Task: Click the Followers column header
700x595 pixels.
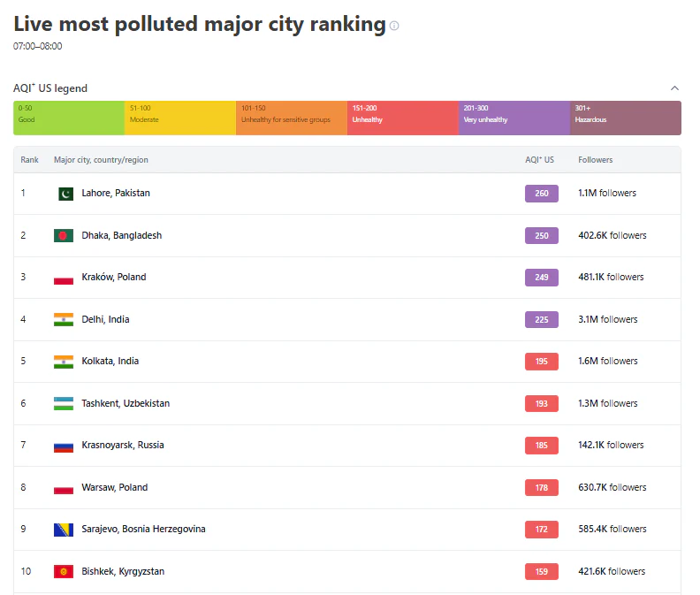Action: [x=595, y=160]
